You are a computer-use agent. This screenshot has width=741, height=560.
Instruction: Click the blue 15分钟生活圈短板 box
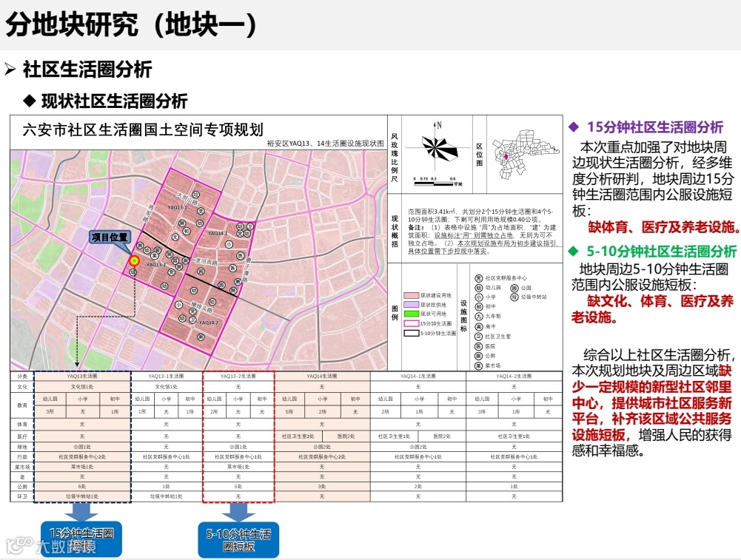point(81,539)
